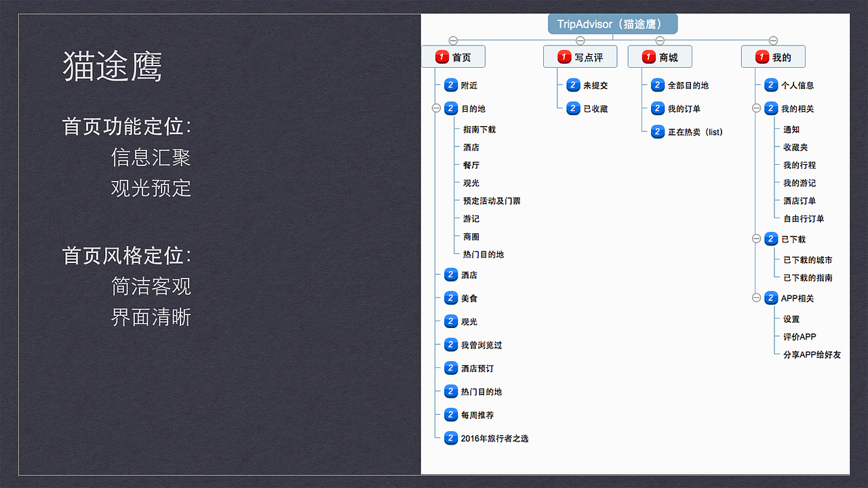868x488 pixels.
Task: Select the 设置 subtopic
Action: tap(791, 319)
